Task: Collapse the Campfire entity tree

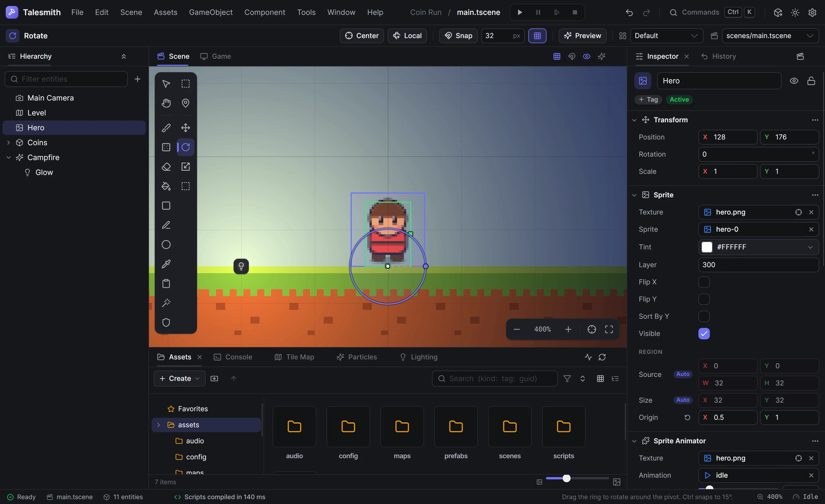Action: (8, 157)
